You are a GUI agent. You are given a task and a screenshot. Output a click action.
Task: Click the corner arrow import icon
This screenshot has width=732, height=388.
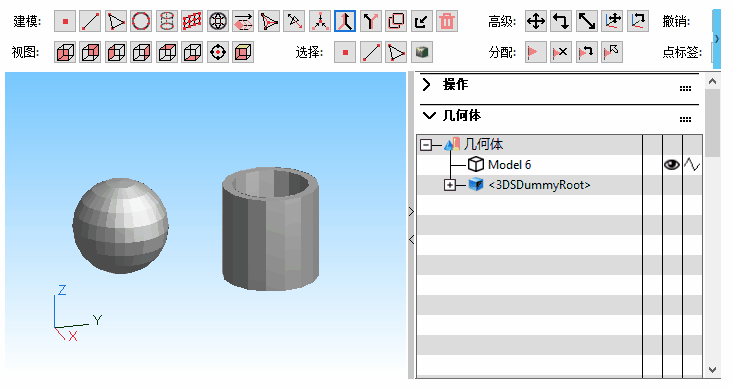point(422,21)
